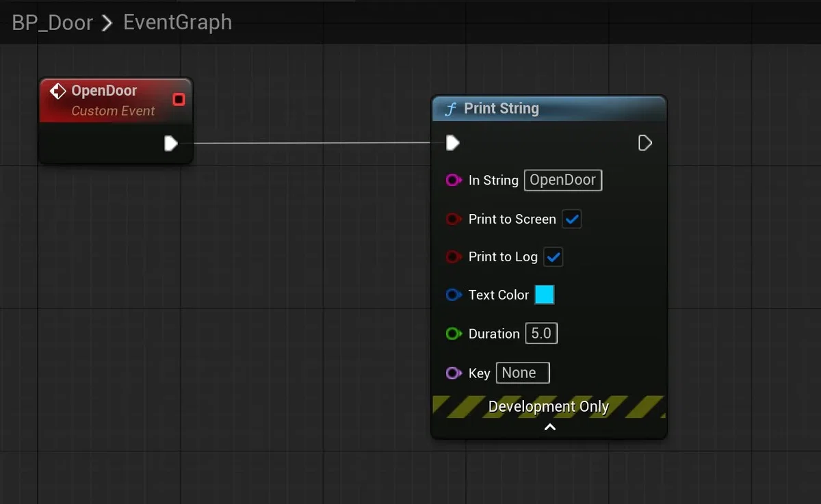The height and width of the screenshot is (504, 821).
Task: Click the OpenDoor event output execution pin
Action: tap(171, 143)
